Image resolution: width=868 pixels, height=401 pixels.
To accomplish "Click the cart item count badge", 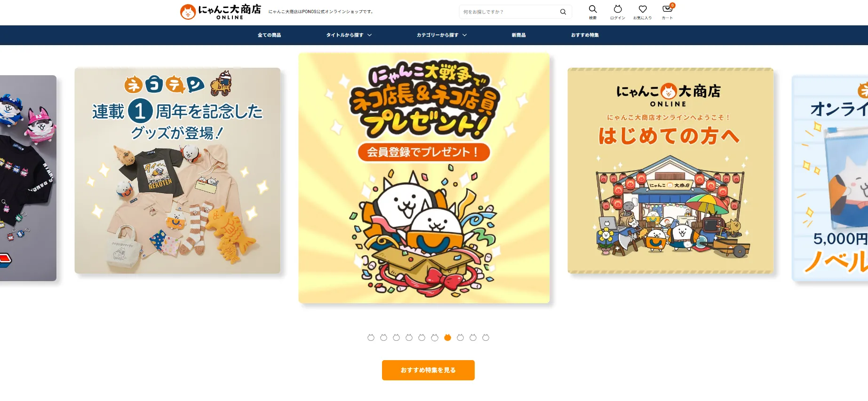I will [672, 6].
